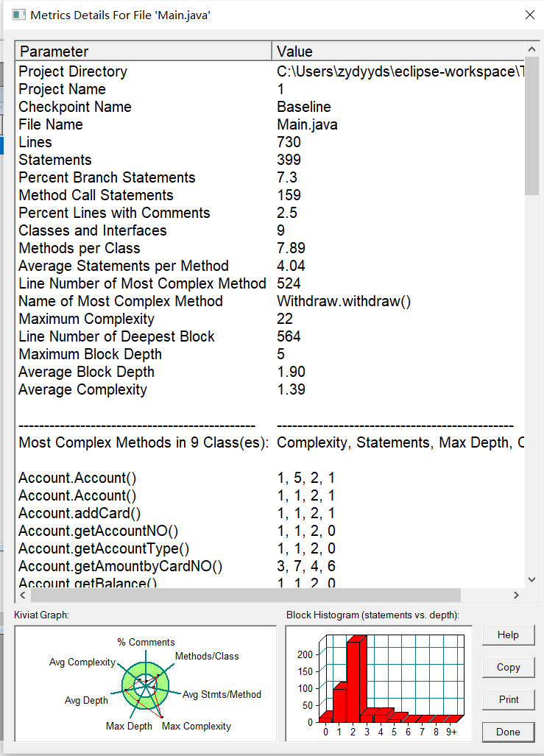Viewport: 544px width, 756px height.
Task: Click the 3, 7, 4, 6 metrics value
Action: pyautogui.click(x=306, y=566)
